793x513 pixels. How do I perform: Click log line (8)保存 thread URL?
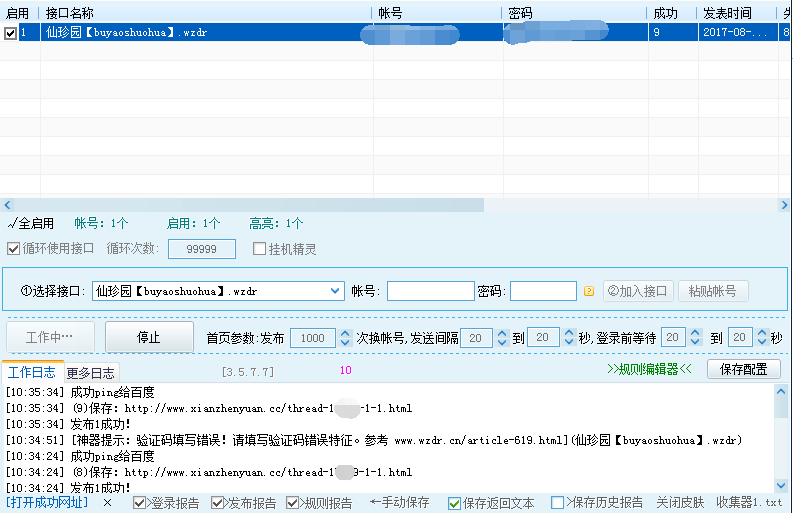208,472
